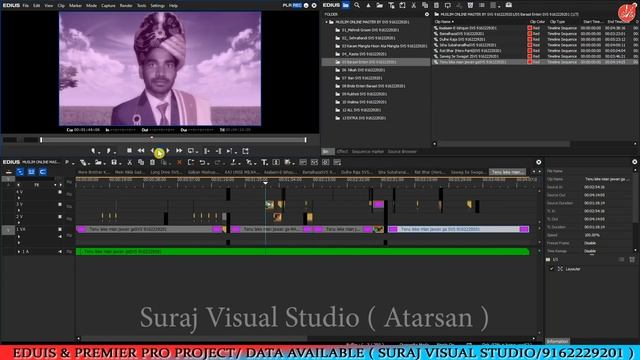Toggle video mute on the 2 V track
The image size is (640, 360).
click(60, 217)
